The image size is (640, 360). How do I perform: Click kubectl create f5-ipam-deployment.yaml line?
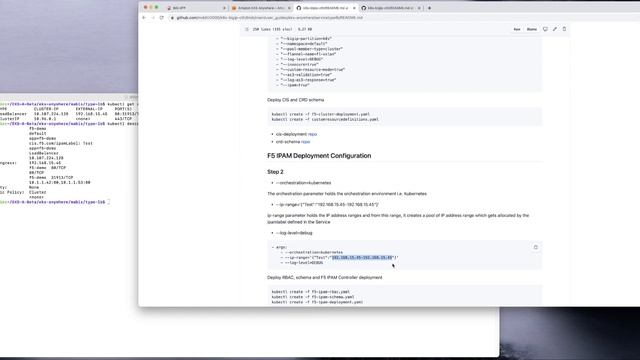(x=317, y=302)
